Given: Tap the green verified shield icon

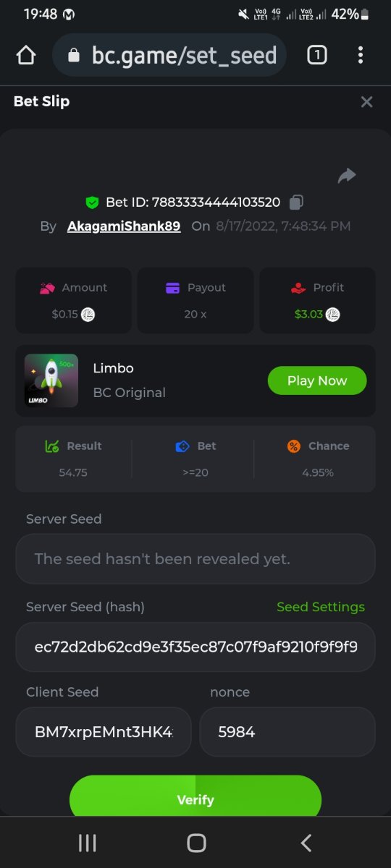Looking at the screenshot, I should point(92,202).
